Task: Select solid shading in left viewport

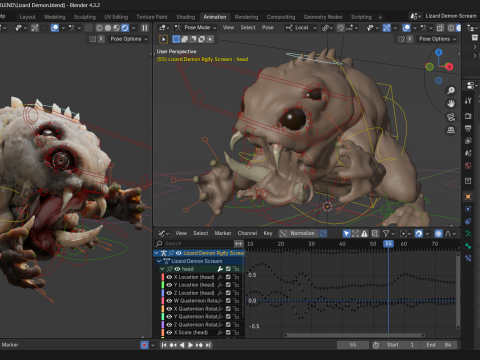Action: 108,28
